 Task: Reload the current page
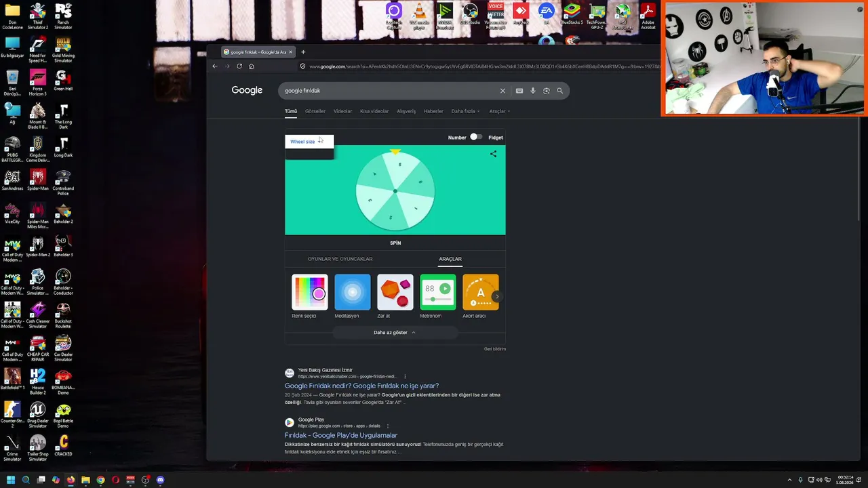pos(239,66)
